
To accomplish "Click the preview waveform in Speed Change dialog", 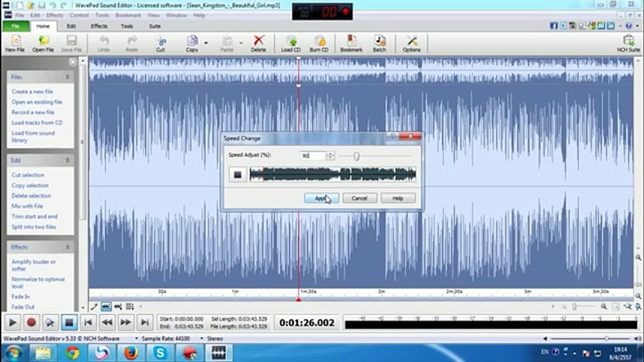I will [x=333, y=174].
